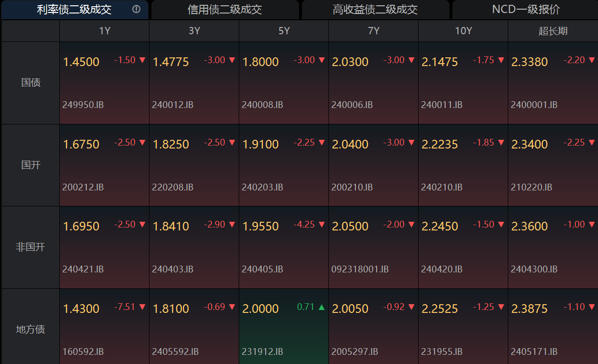This screenshot has width=598, height=364.
Task: Click bond code 2405592.IB
Action: click(175, 351)
